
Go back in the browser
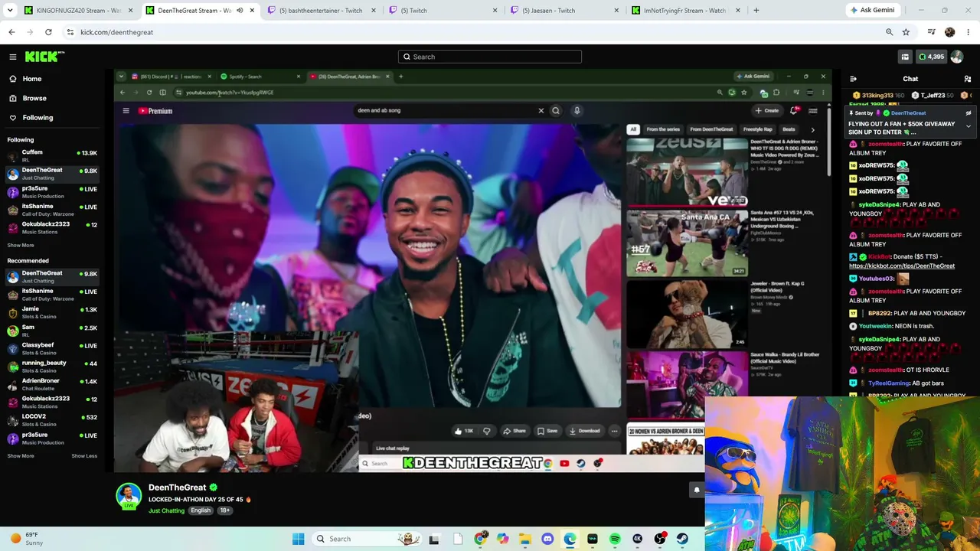(11, 32)
